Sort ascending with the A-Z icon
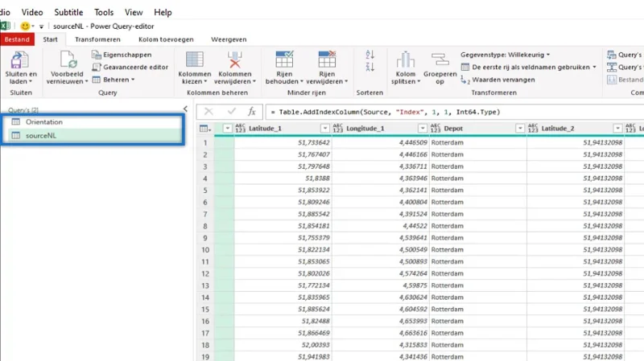This screenshot has width=644, height=361. tap(369, 54)
